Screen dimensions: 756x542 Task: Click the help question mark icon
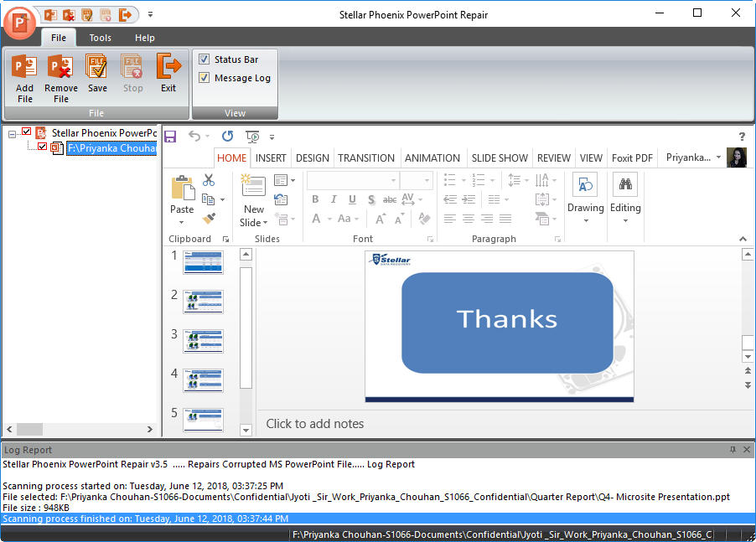(742, 137)
